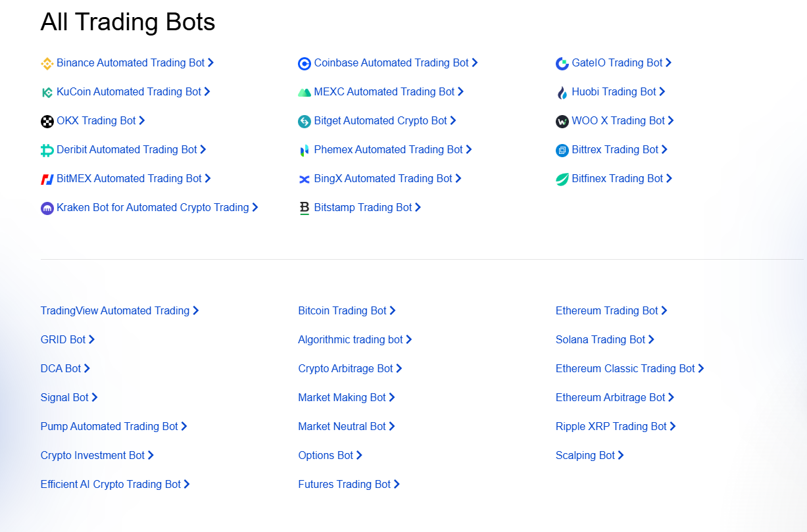Visit Bitfinex Trading Bot link
The height and width of the screenshot is (532, 807).
[622, 179]
